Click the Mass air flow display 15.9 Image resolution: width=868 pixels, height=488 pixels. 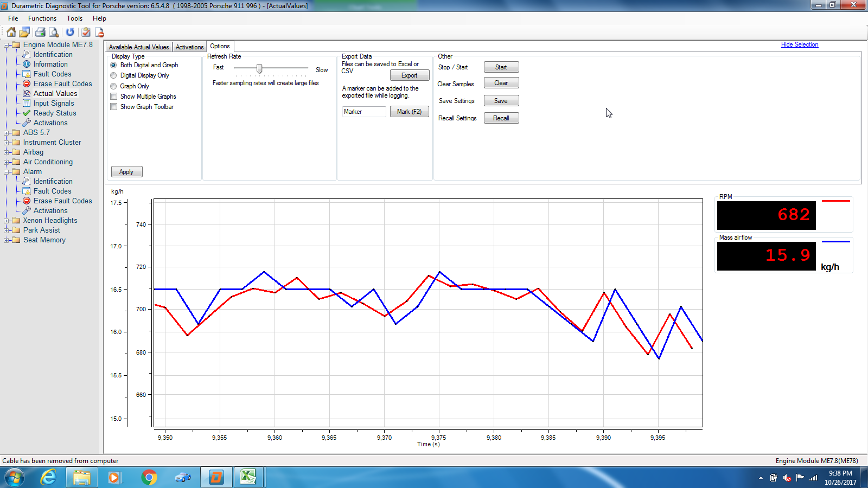[767, 256]
